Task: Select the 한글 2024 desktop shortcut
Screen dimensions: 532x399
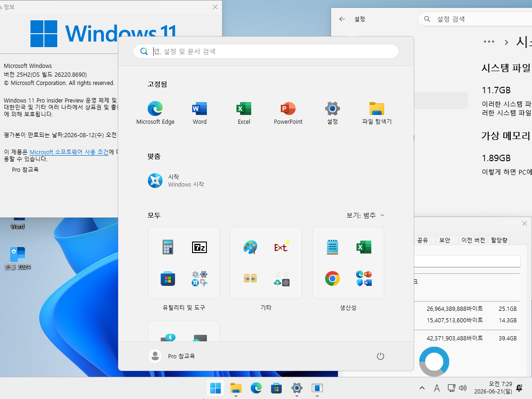Action: coord(18,259)
